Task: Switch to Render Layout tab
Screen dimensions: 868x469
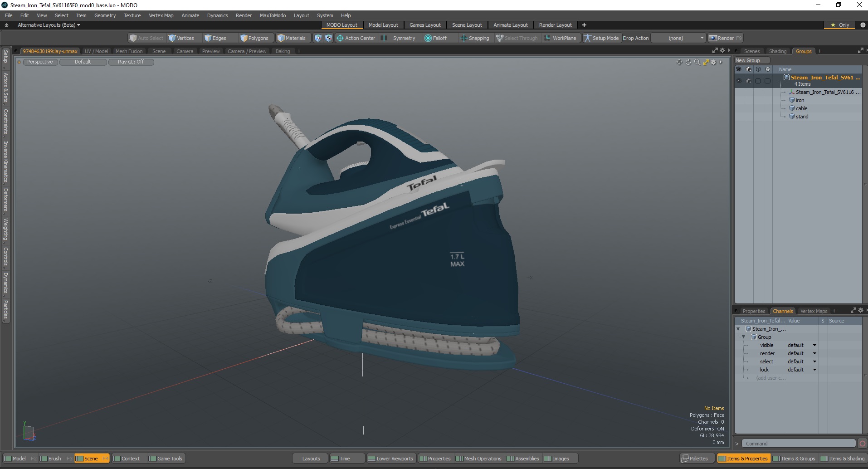Action: (555, 25)
